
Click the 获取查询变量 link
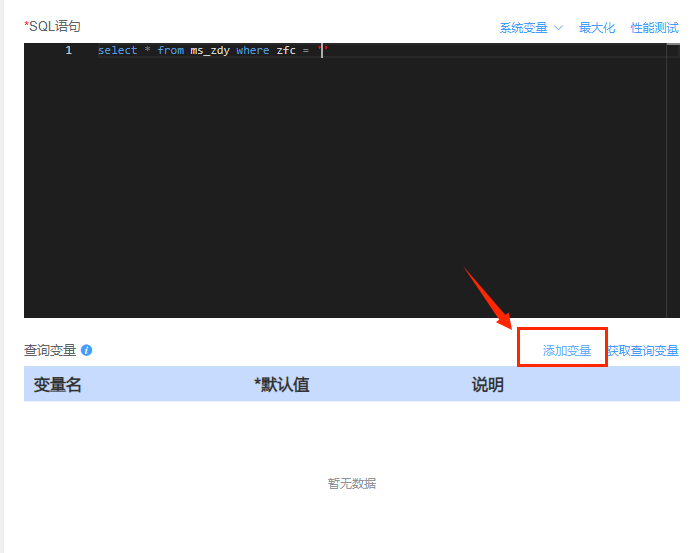pyautogui.click(x=643, y=351)
